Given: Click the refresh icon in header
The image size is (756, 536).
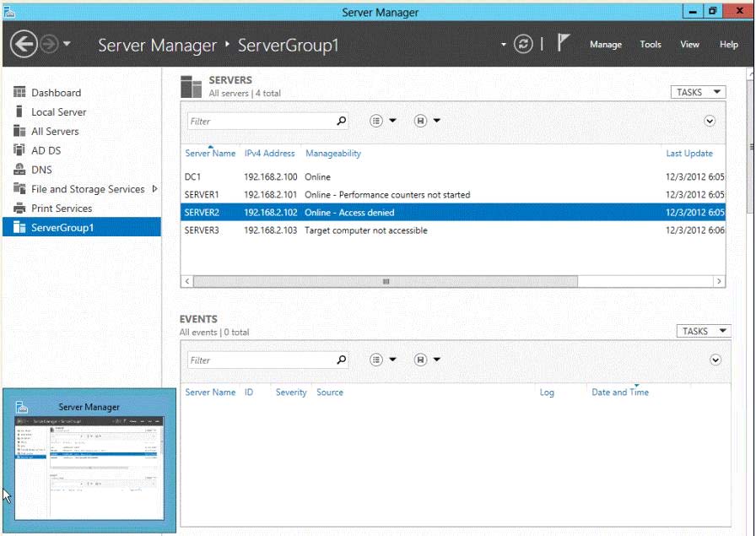Looking at the screenshot, I should coord(524,45).
